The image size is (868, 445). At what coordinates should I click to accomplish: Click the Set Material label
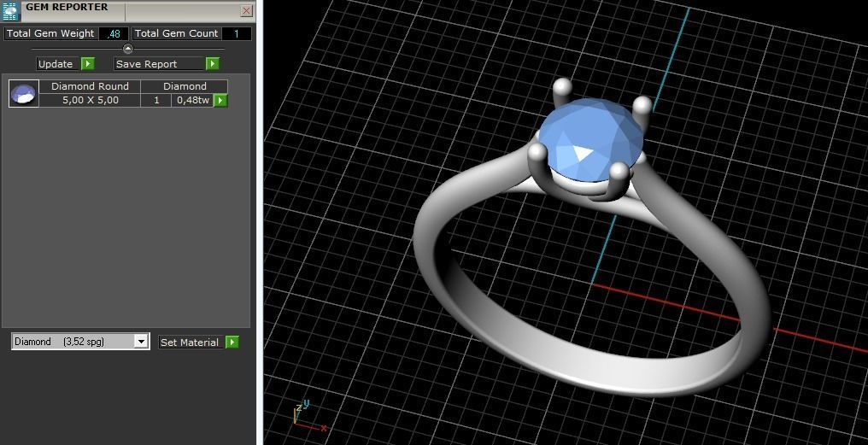coord(190,342)
